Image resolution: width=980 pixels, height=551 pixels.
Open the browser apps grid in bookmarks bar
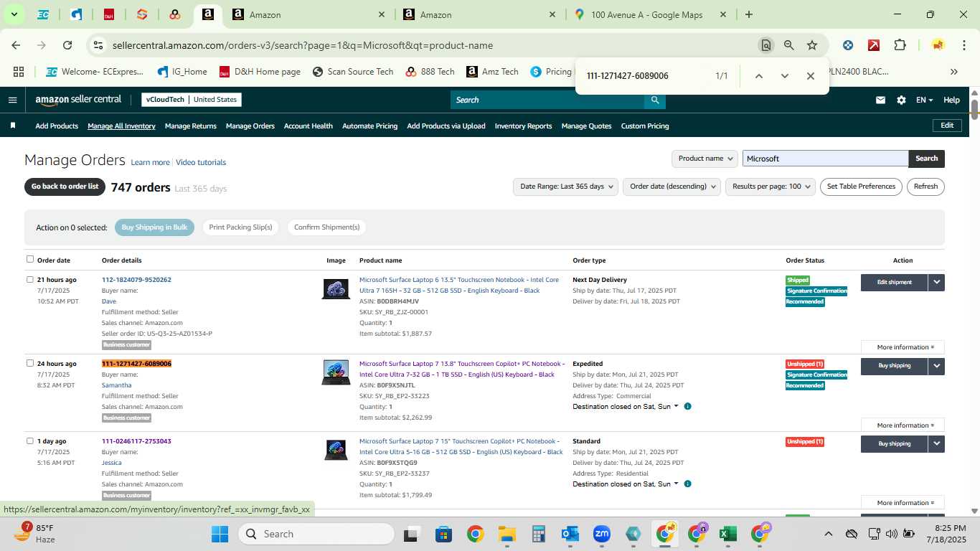pos(19,72)
